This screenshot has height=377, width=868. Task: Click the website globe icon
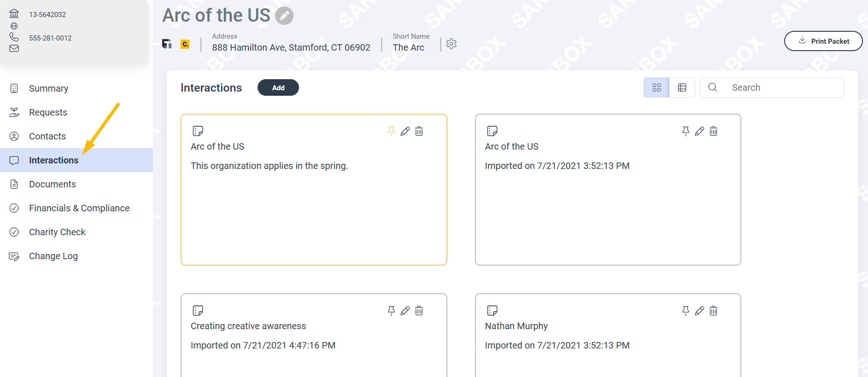point(14,26)
